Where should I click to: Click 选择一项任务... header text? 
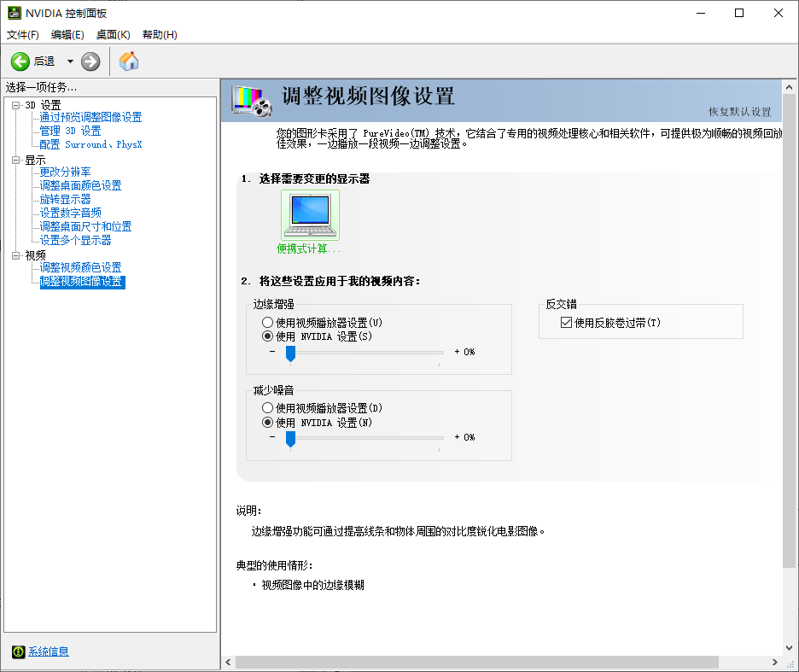pyautogui.click(x=41, y=88)
